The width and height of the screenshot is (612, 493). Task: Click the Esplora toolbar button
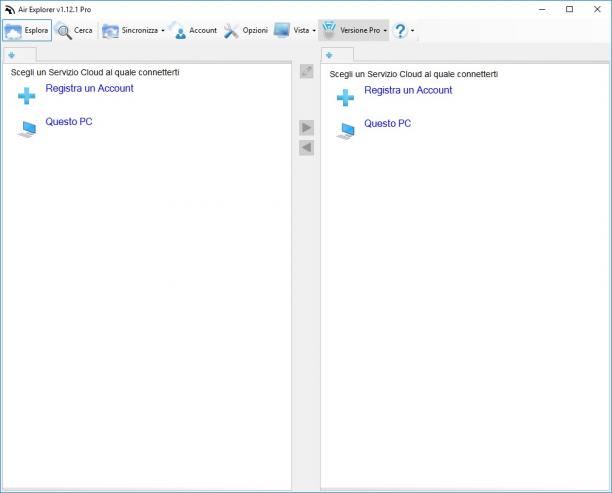pos(27,30)
